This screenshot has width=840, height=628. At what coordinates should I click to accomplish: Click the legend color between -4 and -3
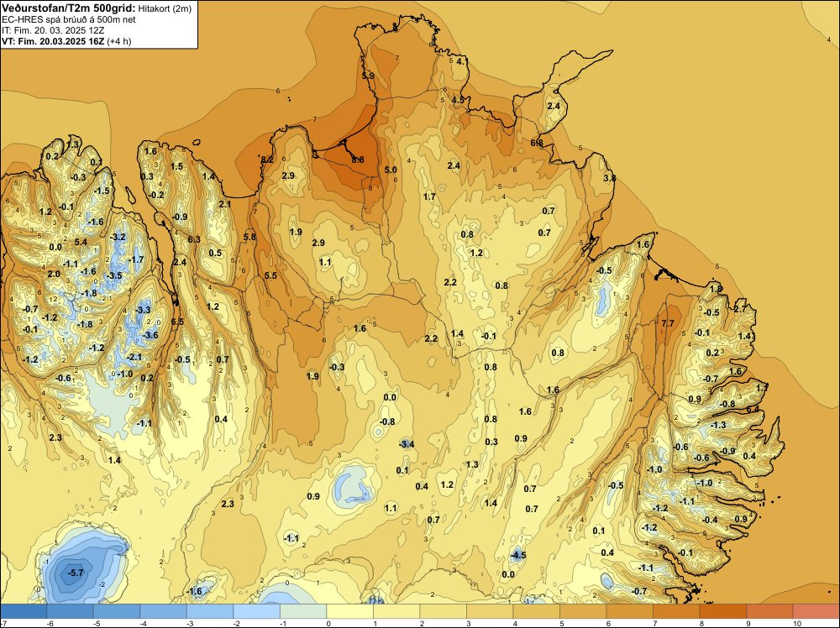(164, 611)
